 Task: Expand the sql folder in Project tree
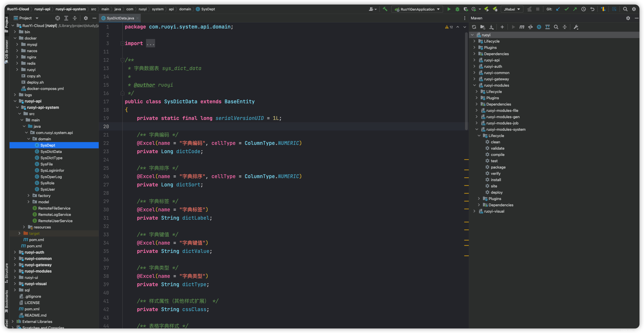click(x=15, y=290)
